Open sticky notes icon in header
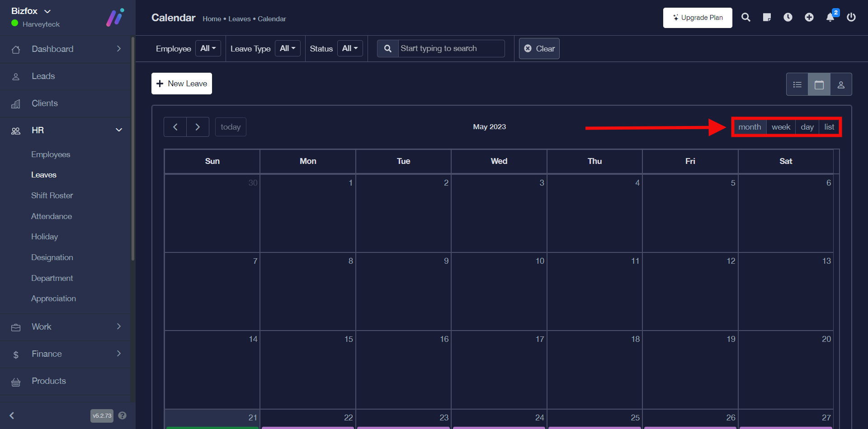Image resolution: width=868 pixels, height=429 pixels. [767, 17]
